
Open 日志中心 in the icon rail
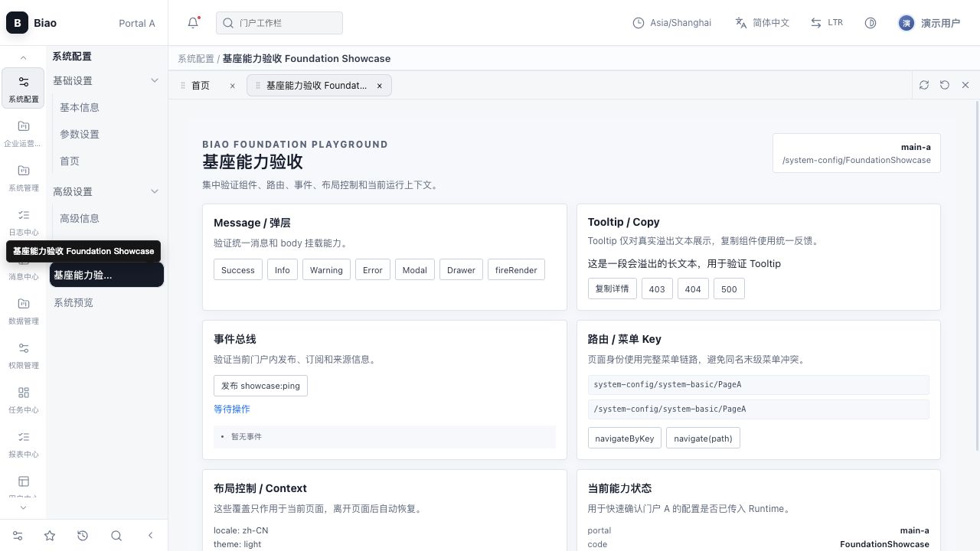tap(23, 222)
